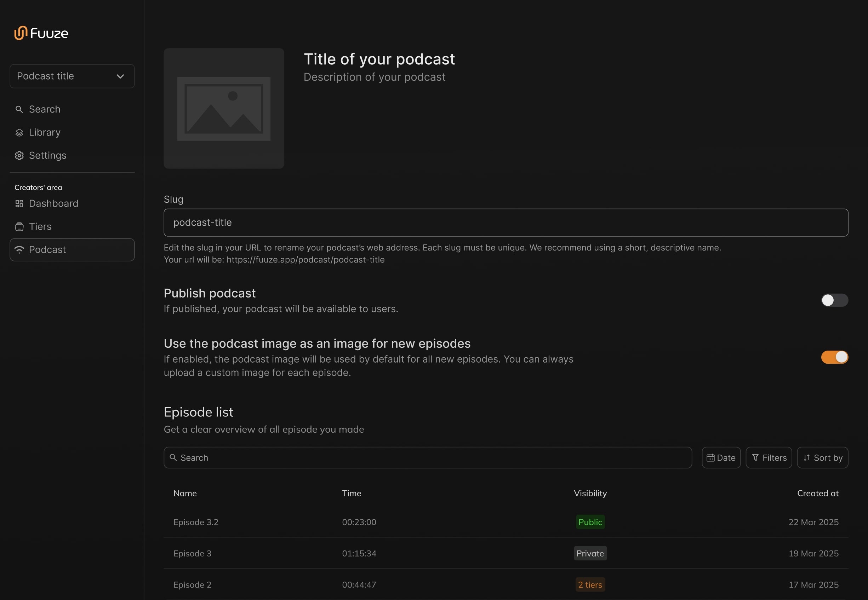Click the podcast cover image placeholder
868x600 pixels.
(224, 109)
